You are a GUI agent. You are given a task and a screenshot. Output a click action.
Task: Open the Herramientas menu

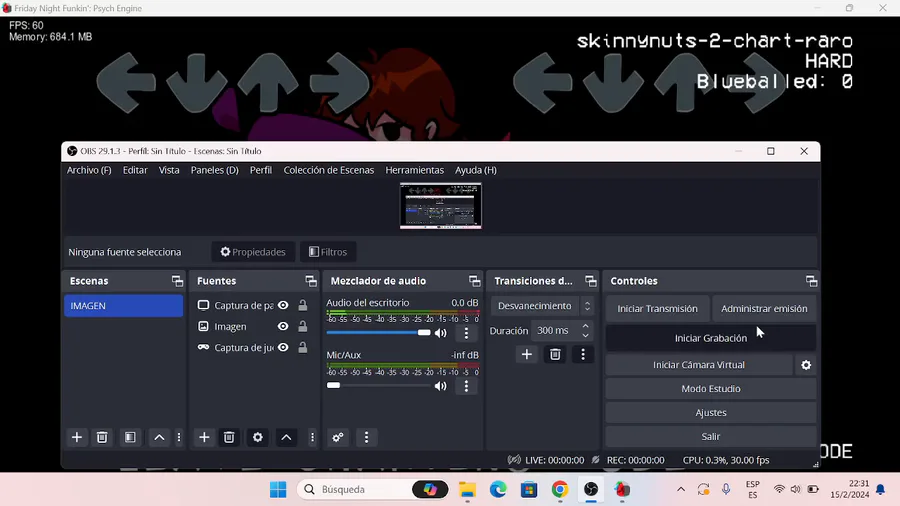[414, 170]
